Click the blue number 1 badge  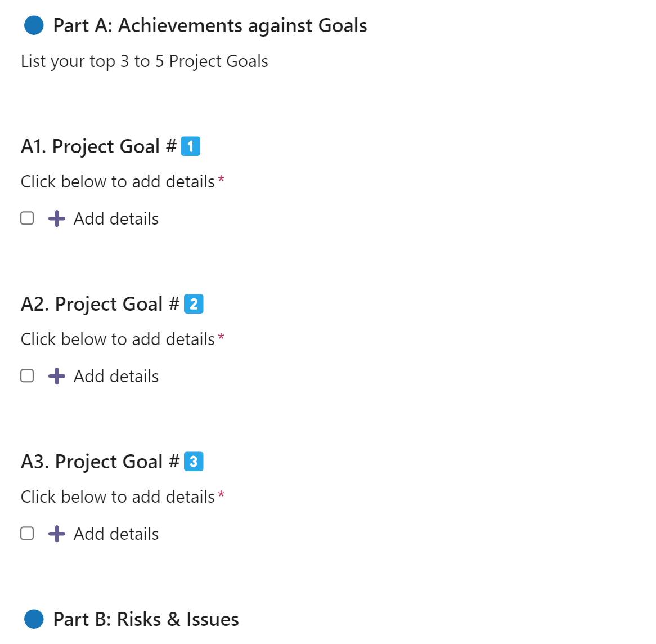tap(191, 146)
